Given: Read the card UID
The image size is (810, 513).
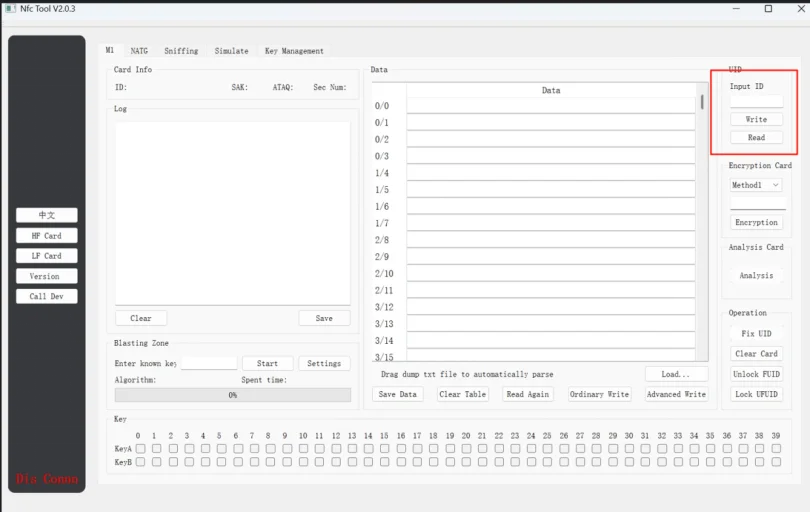Looking at the screenshot, I should tap(756, 137).
